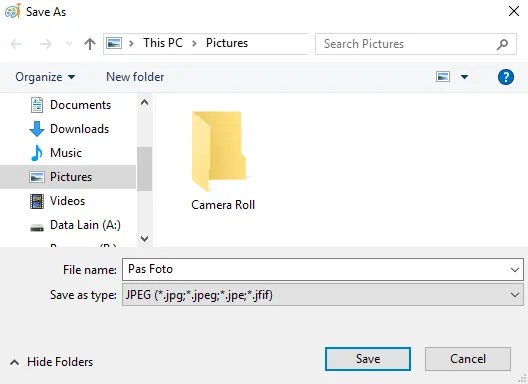Collapse the pane with Hide Folders

51,362
